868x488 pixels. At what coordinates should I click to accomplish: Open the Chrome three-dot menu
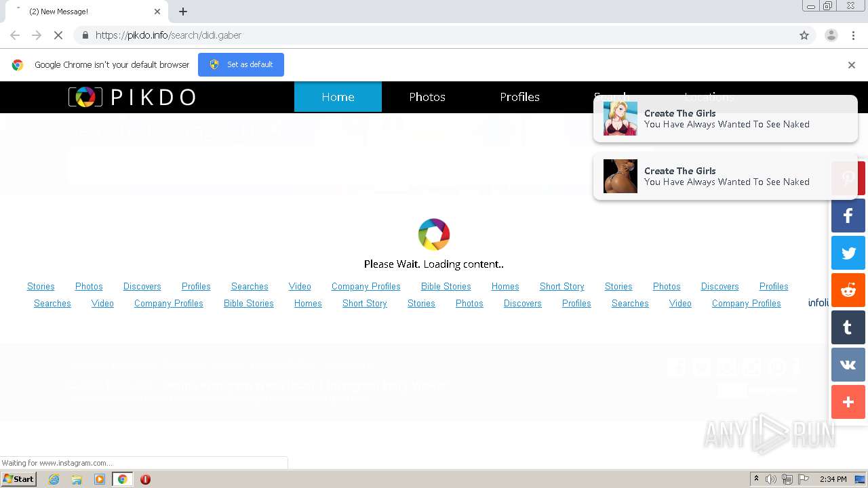point(854,35)
